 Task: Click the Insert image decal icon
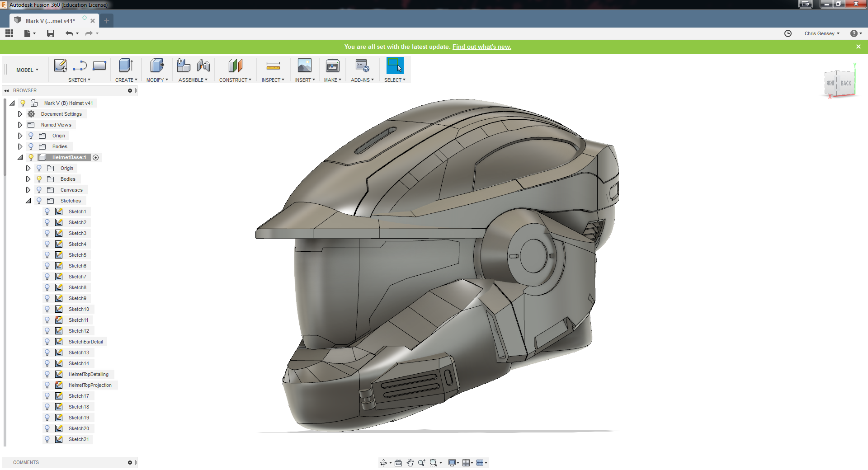(304, 66)
